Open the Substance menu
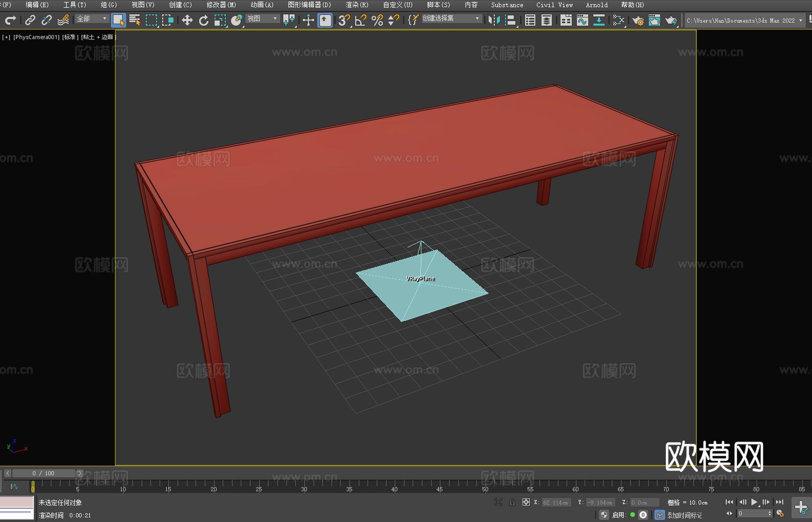 [x=507, y=5]
